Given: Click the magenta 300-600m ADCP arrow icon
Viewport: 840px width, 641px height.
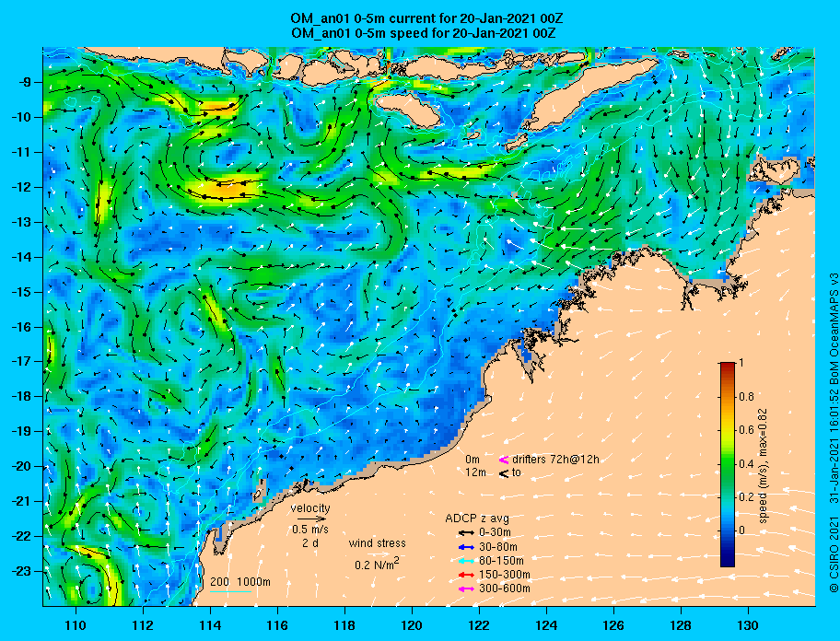Looking at the screenshot, I should (466, 589).
